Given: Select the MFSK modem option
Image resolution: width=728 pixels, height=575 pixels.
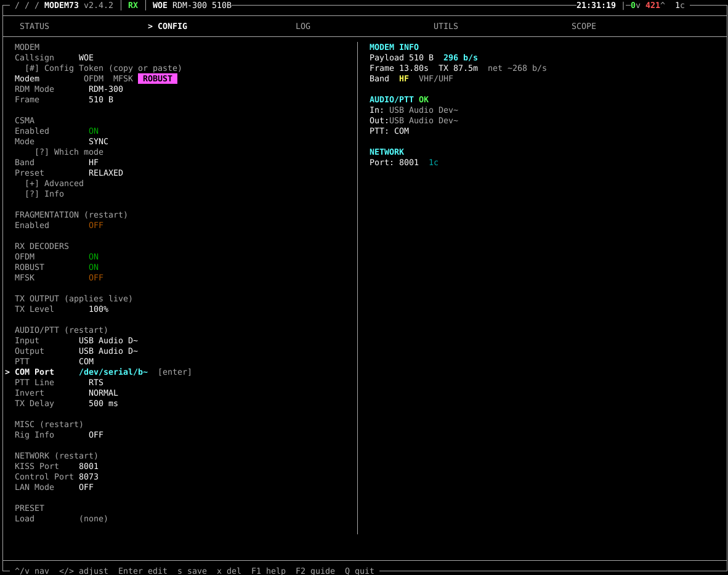Looking at the screenshot, I should click(123, 79).
